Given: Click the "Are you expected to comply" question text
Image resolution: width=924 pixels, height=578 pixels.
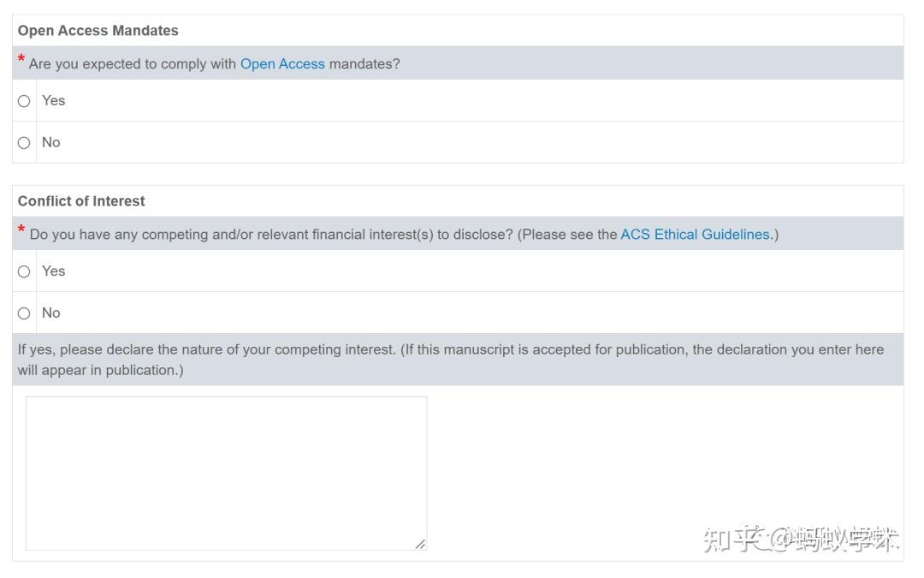Looking at the screenshot, I should pos(133,64).
